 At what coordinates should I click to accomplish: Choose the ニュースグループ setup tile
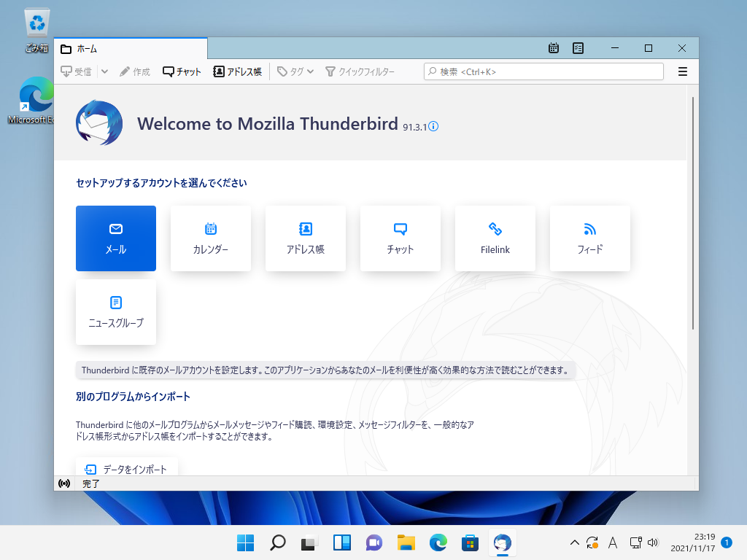(116, 312)
